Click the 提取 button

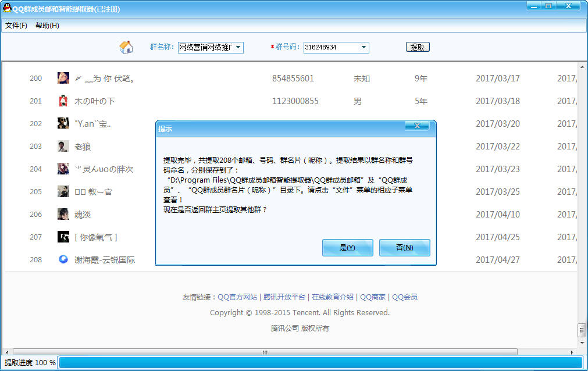click(418, 47)
